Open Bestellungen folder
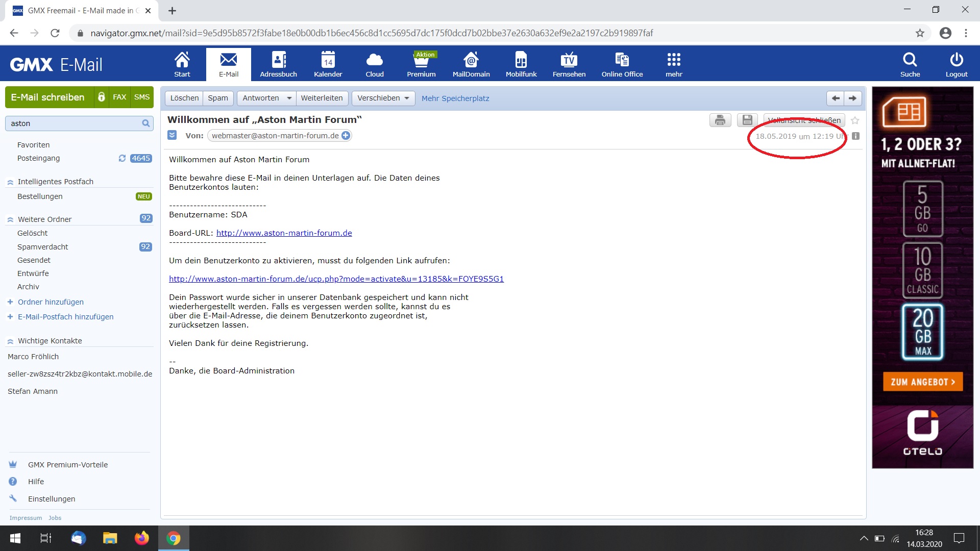980x551 pixels. pos(40,196)
